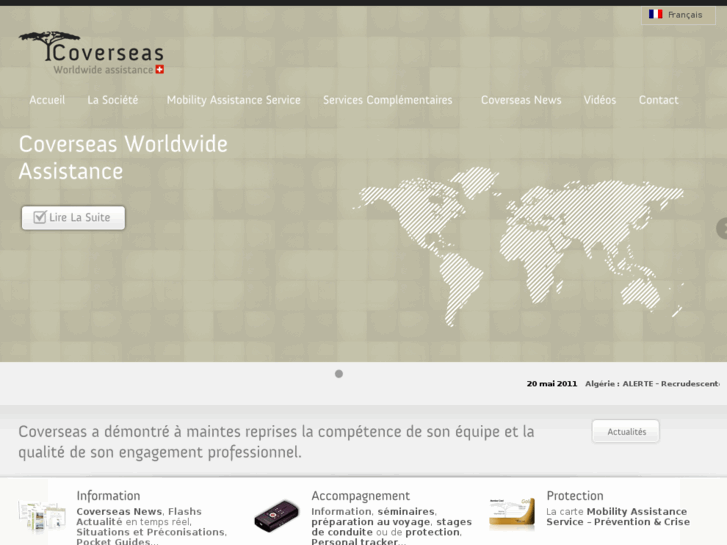Open the Français language selector

tap(678, 15)
